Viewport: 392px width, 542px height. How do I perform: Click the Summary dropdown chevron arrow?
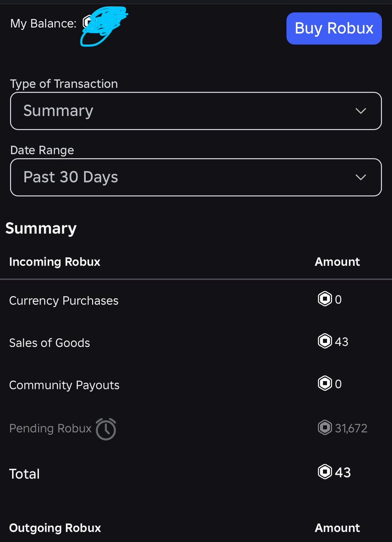(360, 111)
